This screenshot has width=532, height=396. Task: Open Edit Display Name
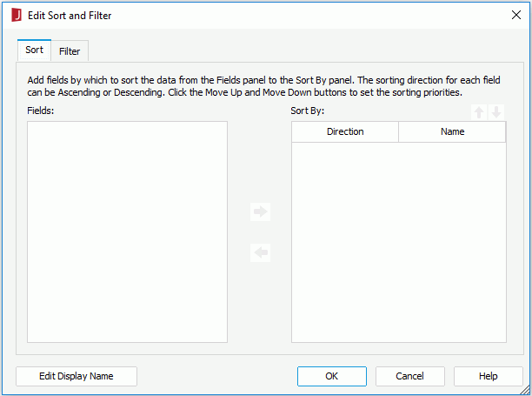(76, 376)
